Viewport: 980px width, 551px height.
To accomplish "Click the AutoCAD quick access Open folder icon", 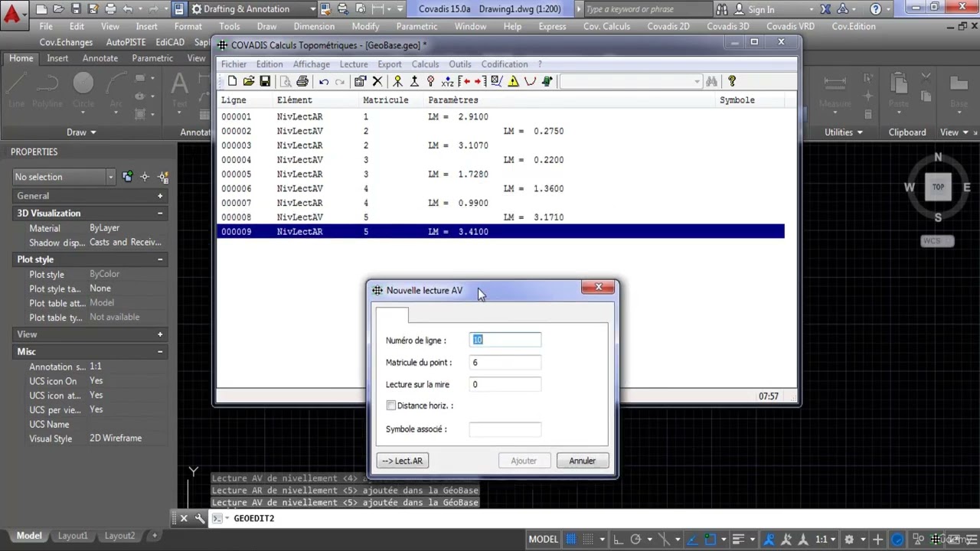I will tap(59, 9).
